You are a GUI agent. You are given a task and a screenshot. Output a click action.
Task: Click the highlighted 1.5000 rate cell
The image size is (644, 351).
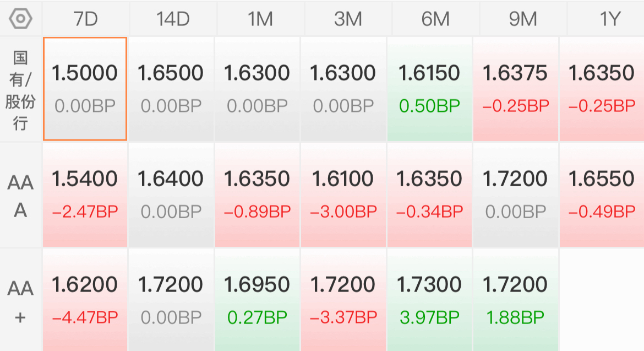85,89
